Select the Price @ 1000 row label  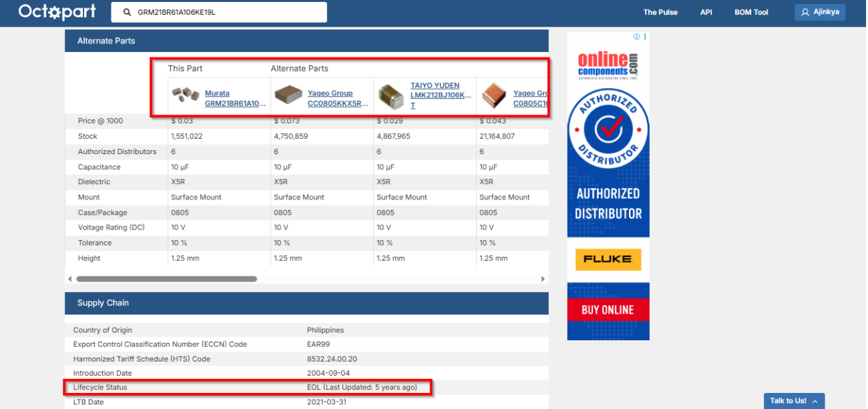100,121
